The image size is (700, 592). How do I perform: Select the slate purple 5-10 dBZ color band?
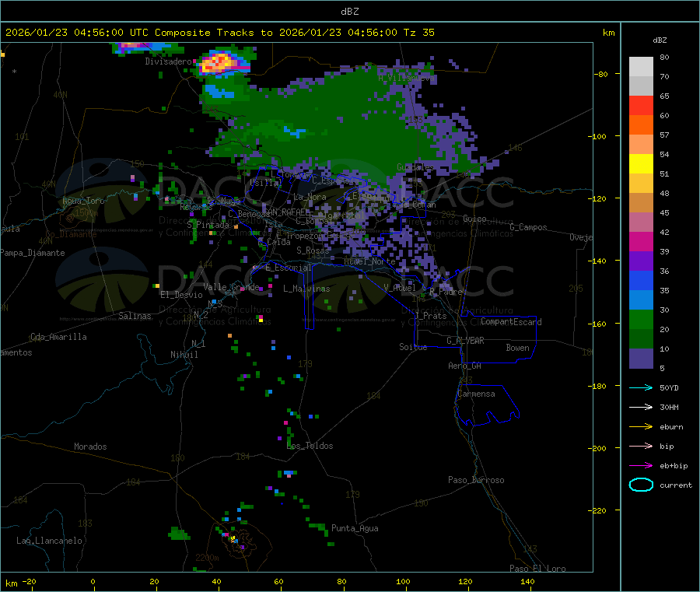click(641, 359)
